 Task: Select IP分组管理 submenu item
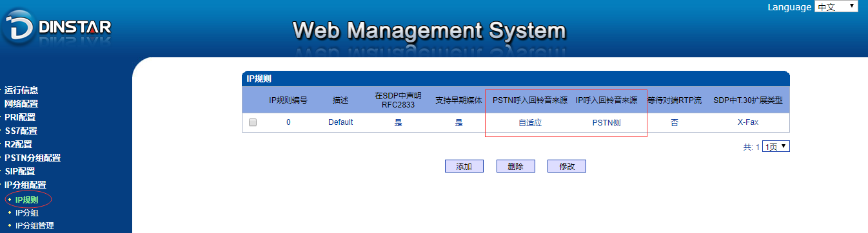(x=35, y=225)
